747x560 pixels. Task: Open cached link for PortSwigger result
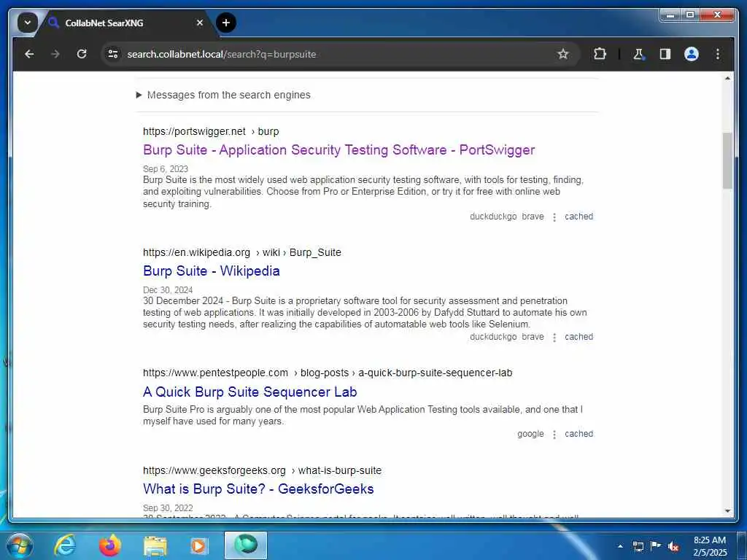tap(578, 216)
